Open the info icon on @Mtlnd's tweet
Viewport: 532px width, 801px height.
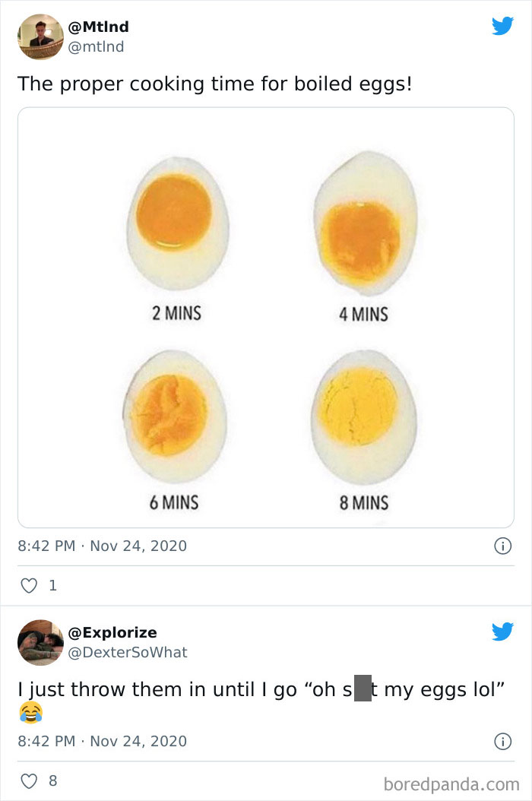[x=503, y=546]
